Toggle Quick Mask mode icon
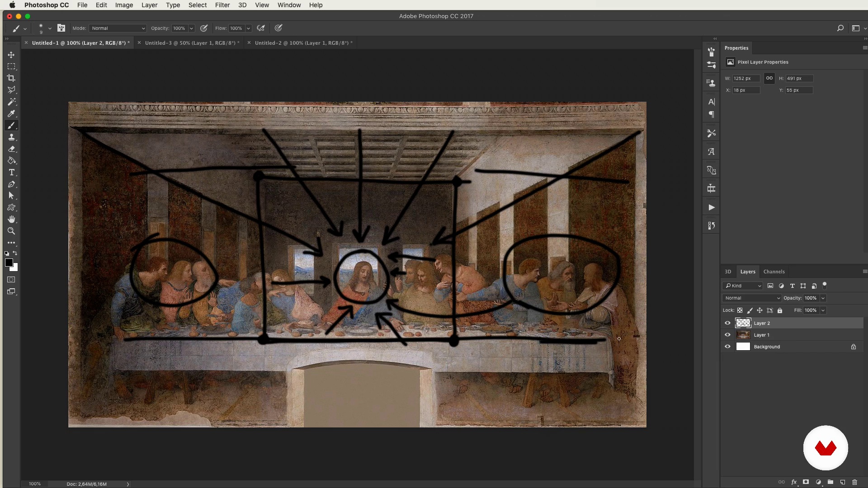Viewport: 868px width, 488px height. coord(11,280)
